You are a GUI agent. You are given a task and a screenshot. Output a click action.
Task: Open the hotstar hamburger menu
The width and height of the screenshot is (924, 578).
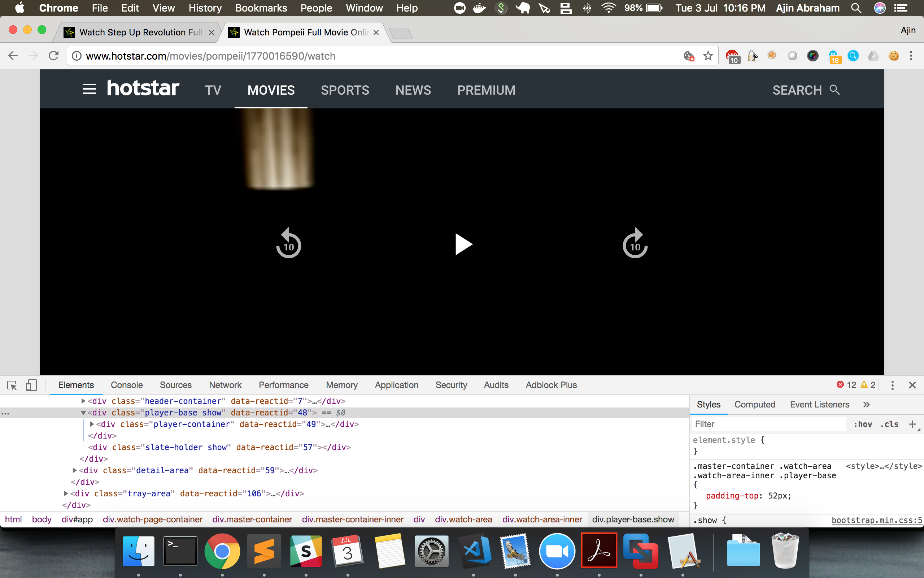coord(90,90)
